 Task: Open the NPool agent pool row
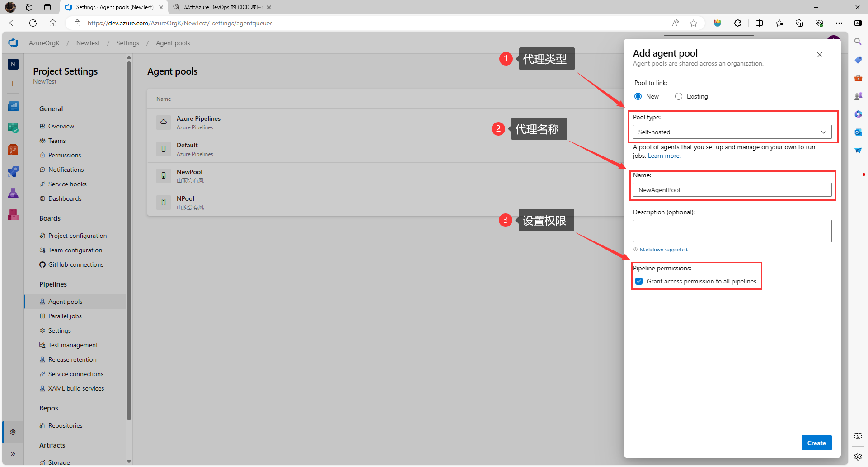coord(385,203)
